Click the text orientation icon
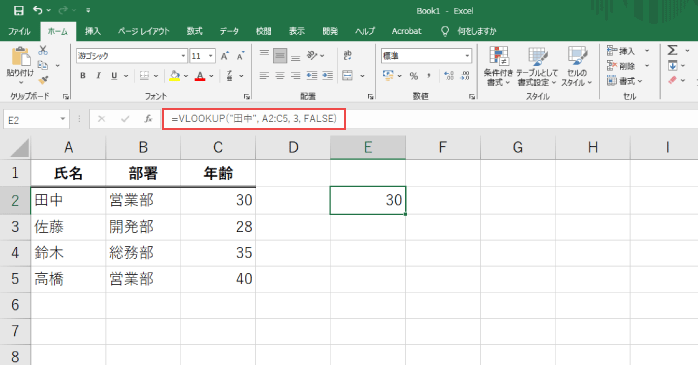The image size is (698, 365). (x=312, y=56)
